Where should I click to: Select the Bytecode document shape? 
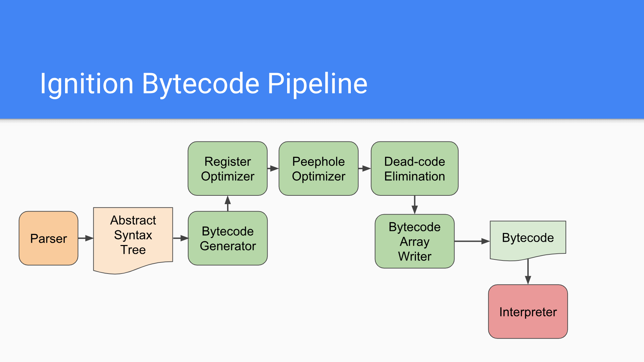528,238
